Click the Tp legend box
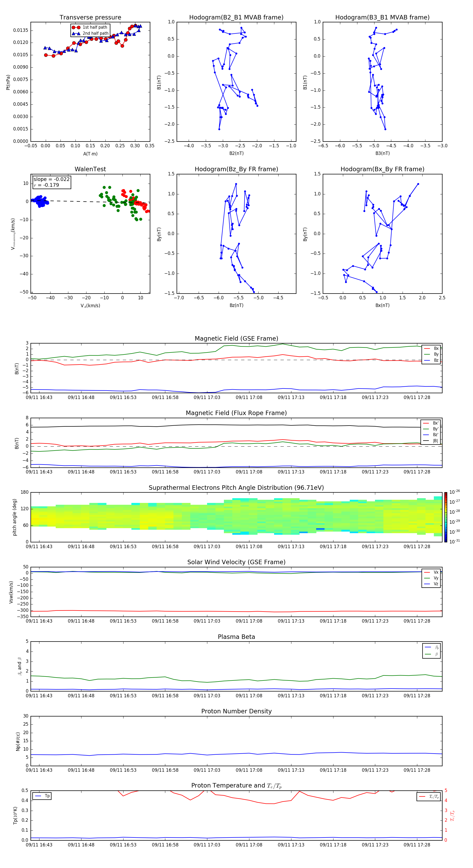Image resolution: width=473 pixels, height=868 pixels. [42, 796]
